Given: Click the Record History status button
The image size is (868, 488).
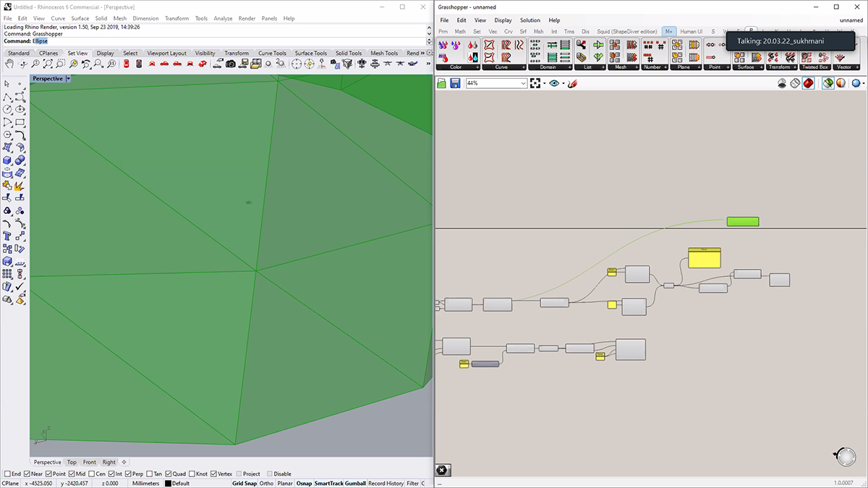Looking at the screenshot, I should click(x=386, y=483).
